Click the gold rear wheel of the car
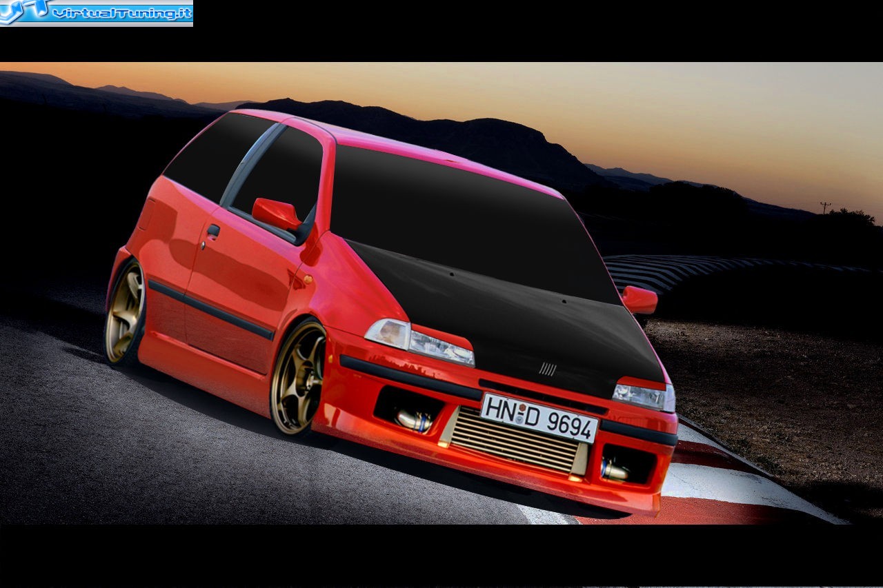 point(125,312)
